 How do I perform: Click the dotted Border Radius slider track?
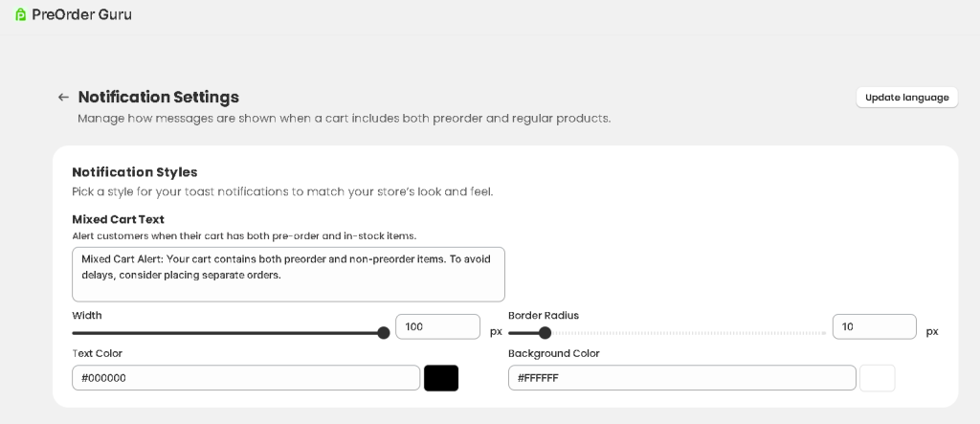click(689, 333)
